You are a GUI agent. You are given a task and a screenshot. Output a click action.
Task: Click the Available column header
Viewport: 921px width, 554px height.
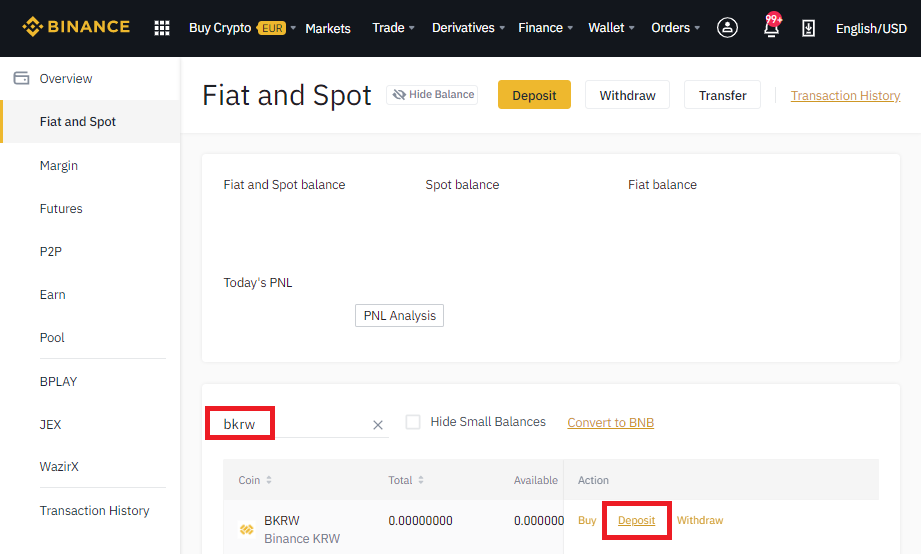pos(536,480)
